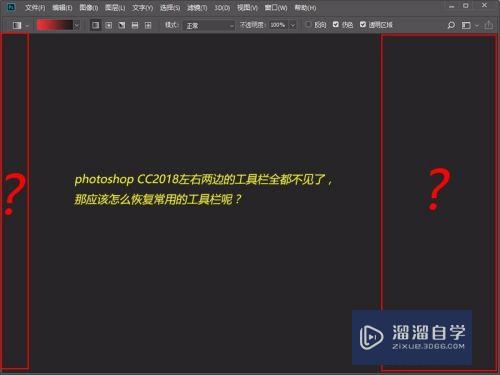Open the 窗口(W) menu
This screenshot has height=375, width=500.
[276, 7]
